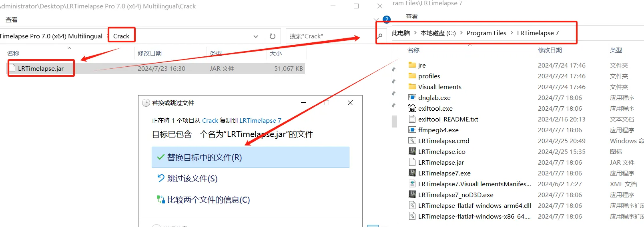Click the 51,067 KB size cell
This screenshot has width=644, height=227.
pyautogui.click(x=289, y=68)
